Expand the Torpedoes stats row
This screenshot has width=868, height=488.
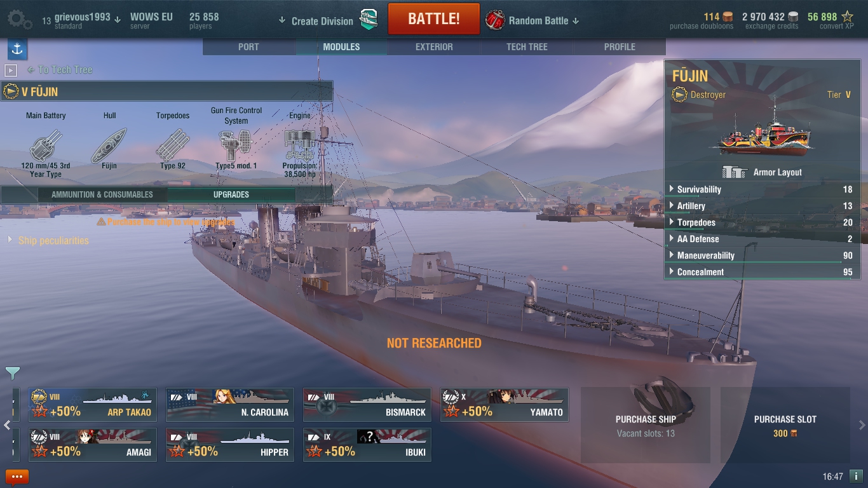762,222
